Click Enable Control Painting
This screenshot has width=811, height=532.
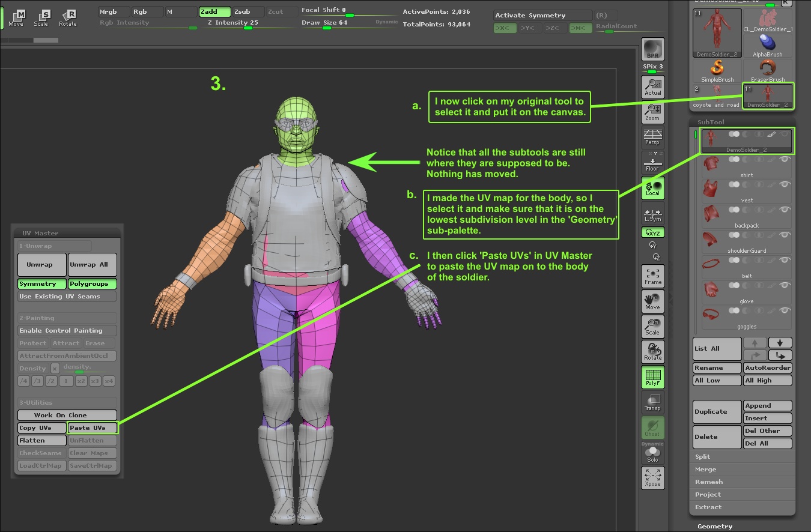click(x=67, y=331)
